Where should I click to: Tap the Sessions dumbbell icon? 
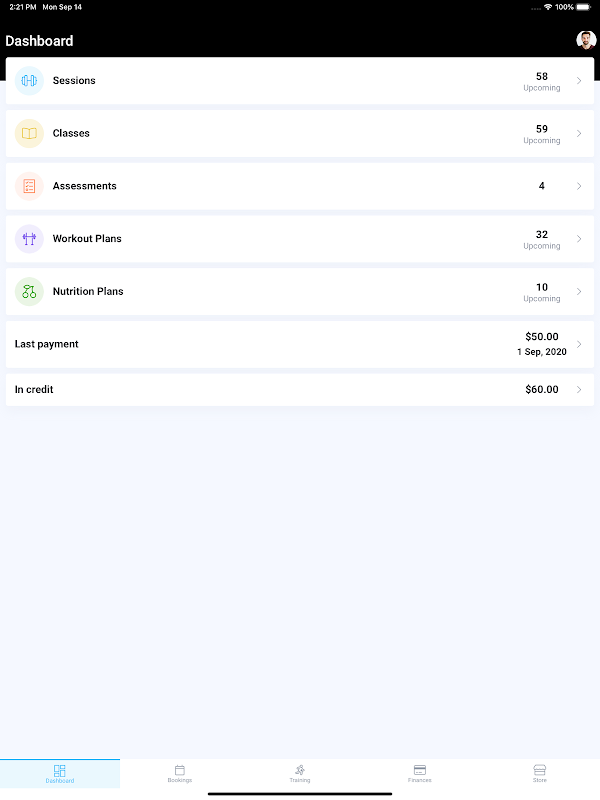click(x=29, y=81)
